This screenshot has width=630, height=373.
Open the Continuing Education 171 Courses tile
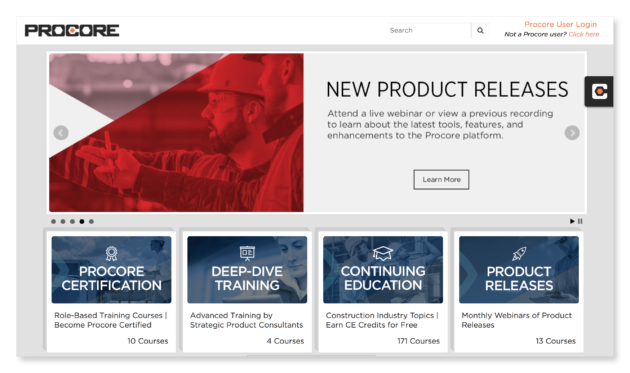pyautogui.click(x=383, y=291)
